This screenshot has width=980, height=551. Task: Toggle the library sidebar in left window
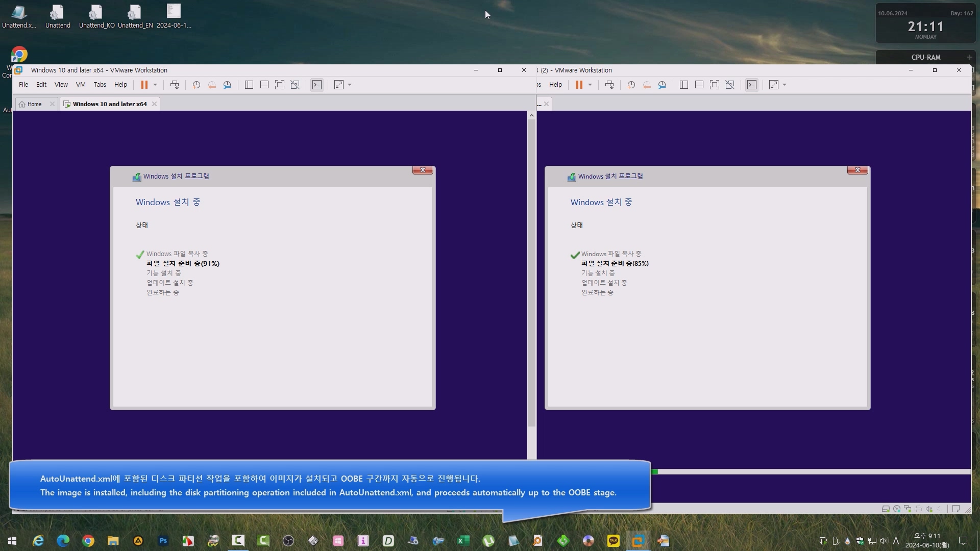click(249, 85)
